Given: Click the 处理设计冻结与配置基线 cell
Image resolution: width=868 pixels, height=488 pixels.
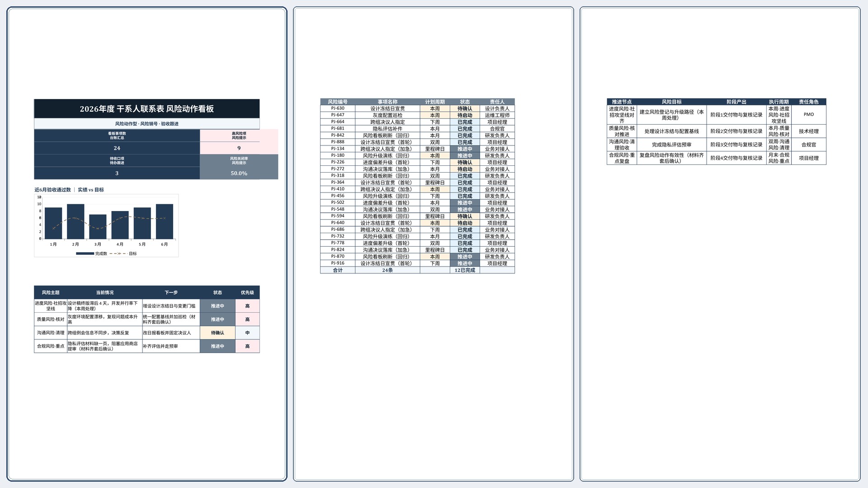Looking at the screenshot, I should (x=672, y=131).
